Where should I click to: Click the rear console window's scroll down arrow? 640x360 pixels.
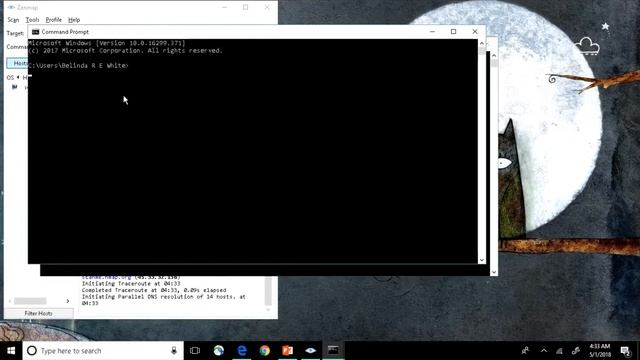coord(494,272)
